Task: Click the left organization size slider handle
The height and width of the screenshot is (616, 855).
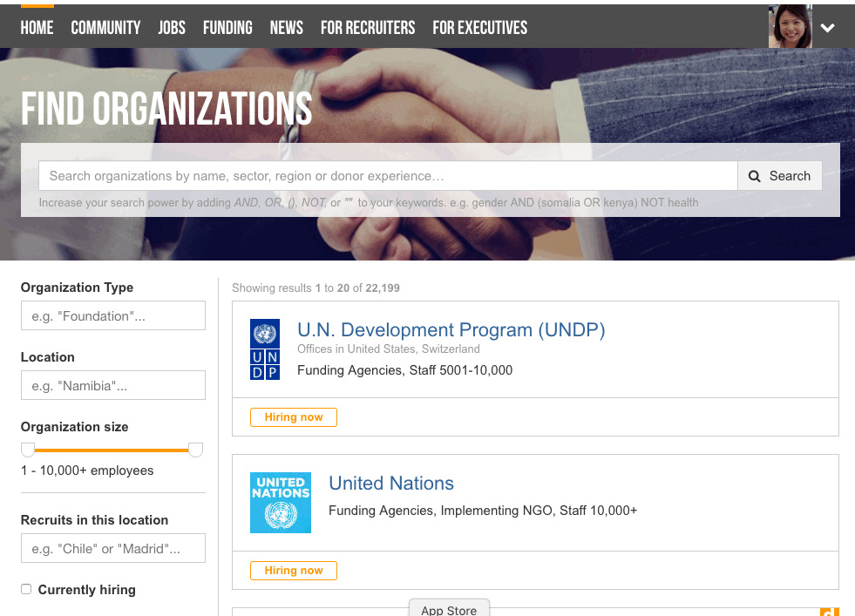Action: coord(28,450)
